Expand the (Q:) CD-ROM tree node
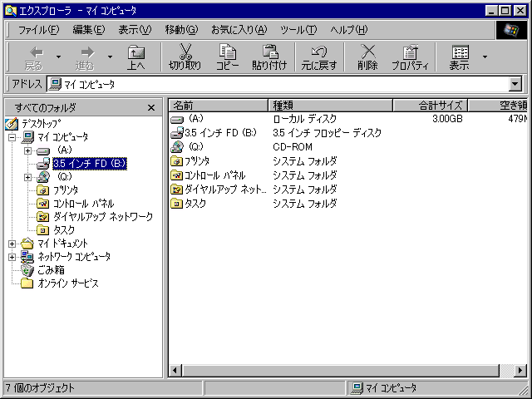The image size is (532, 399). point(27,177)
